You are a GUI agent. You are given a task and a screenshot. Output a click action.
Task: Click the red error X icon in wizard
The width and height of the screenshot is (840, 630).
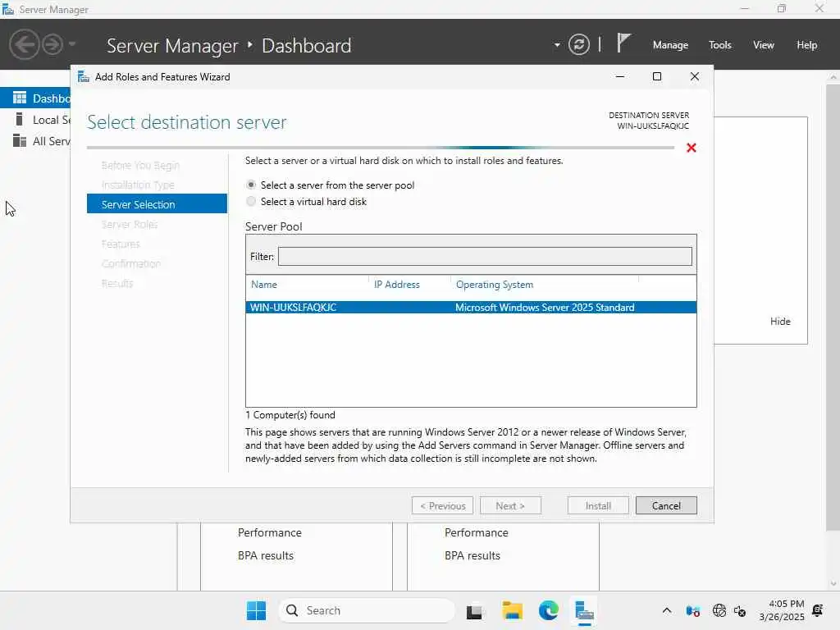coord(691,148)
